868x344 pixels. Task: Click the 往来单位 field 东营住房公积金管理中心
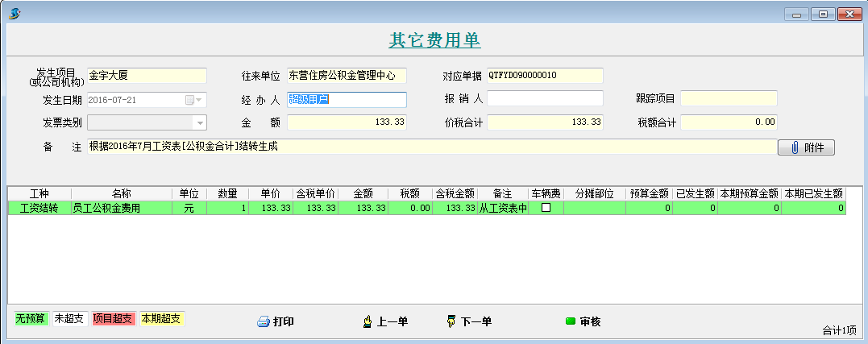347,76
